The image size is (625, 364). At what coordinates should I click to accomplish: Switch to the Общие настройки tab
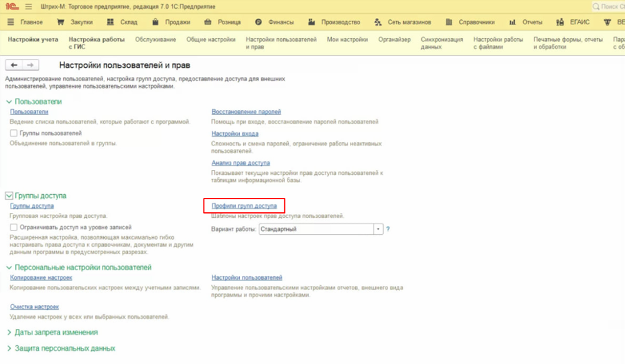pyautogui.click(x=211, y=39)
